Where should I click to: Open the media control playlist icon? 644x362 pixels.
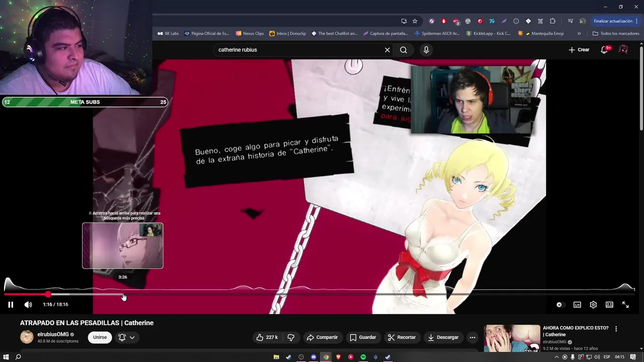(x=570, y=21)
